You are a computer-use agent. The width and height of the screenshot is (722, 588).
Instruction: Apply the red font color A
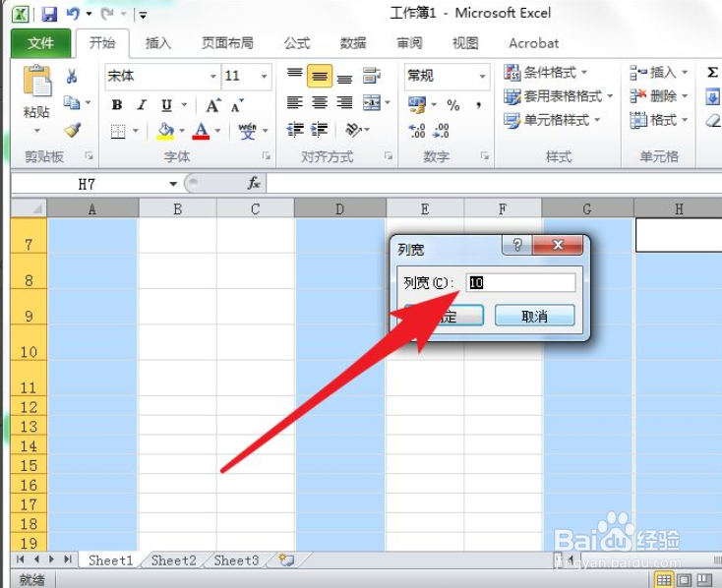pos(201,131)
